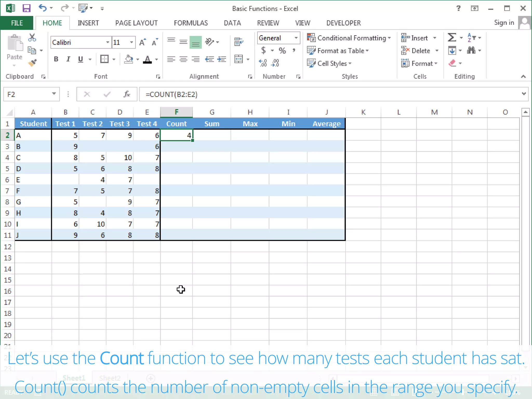The height and width of the screenshot is (399, 532).
Task: Click Increase Decimal icon
Action: [x=263, y=63]
